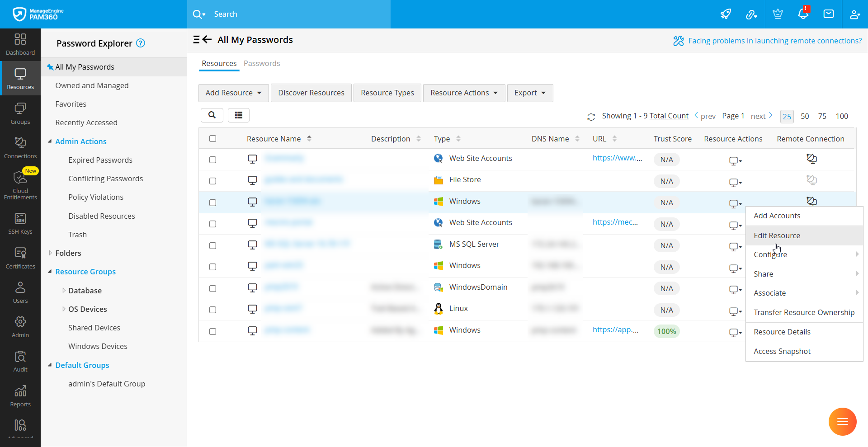The image size is (868, 447).
Task: Launch remote connection for the File Store row
Action: point(811,180)
